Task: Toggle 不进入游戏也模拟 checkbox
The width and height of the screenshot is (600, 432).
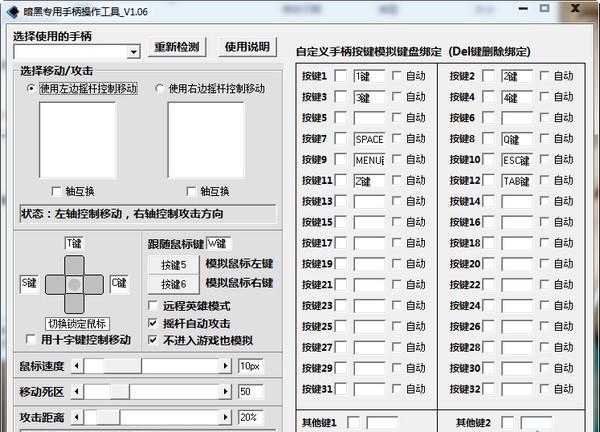Action: point(153,340)
